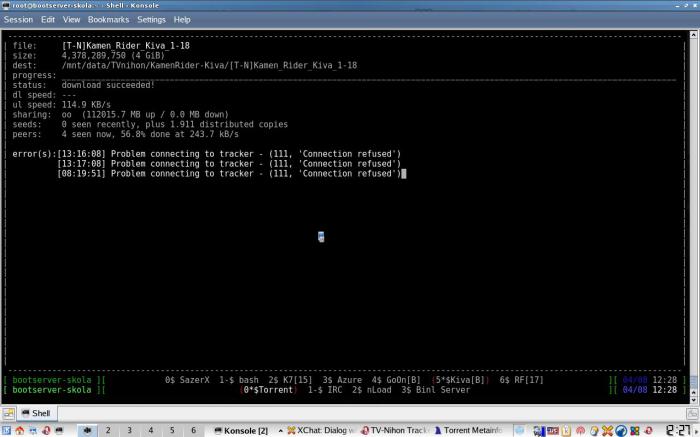Click the panel clock
Viewport: 700px width, 437px height.
click(679, 430)
